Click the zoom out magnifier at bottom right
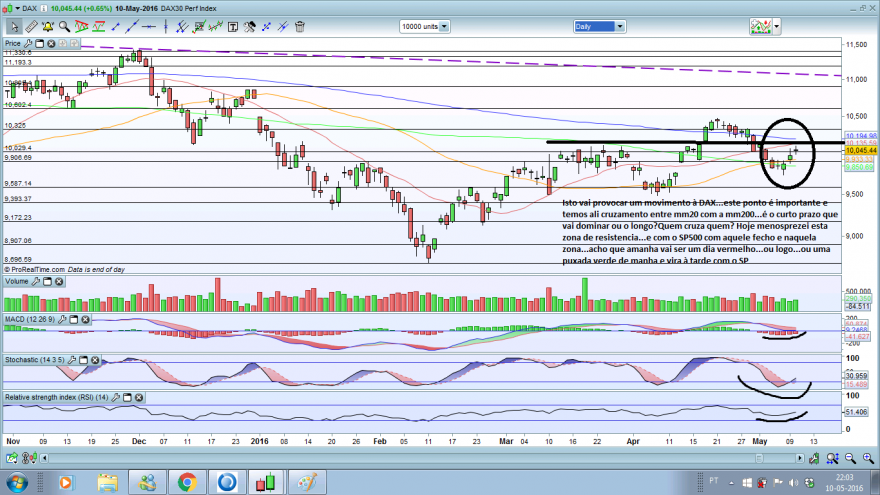880x495 pixels. tap(851, 459)
